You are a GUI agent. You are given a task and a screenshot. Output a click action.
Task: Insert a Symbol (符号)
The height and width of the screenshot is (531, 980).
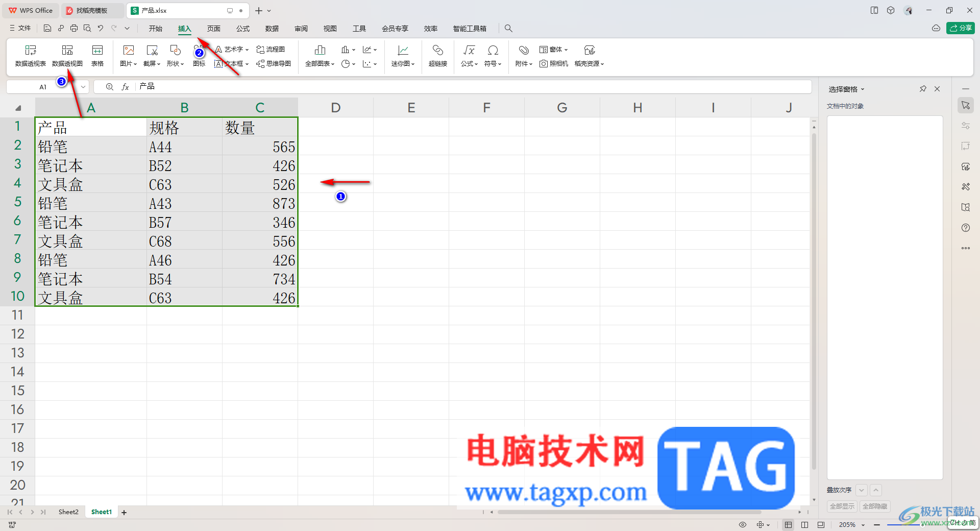click(x=493, y=56)
